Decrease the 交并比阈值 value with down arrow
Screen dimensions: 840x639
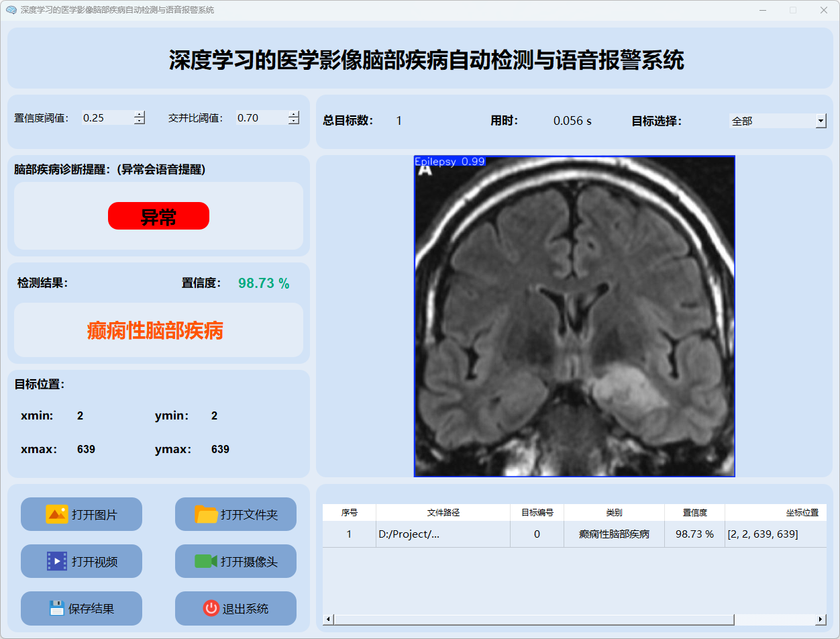pos(294,121)
